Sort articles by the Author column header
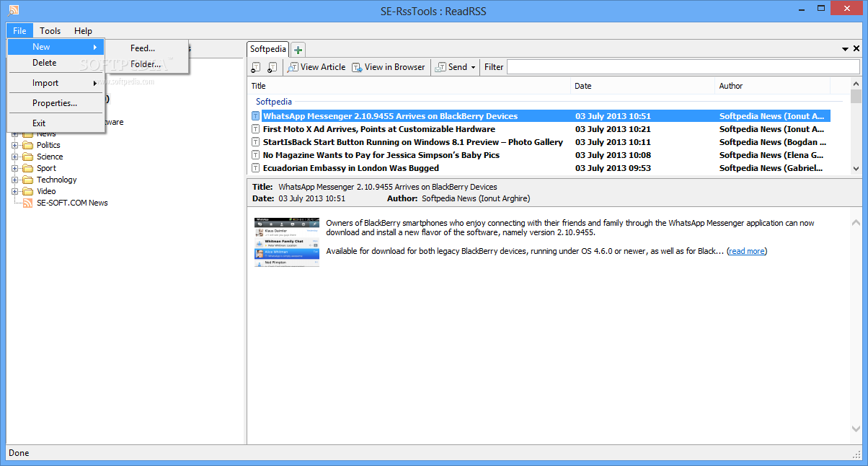Image resolution: width=868 pixels, height=466 pixels. tap(773, 86)
